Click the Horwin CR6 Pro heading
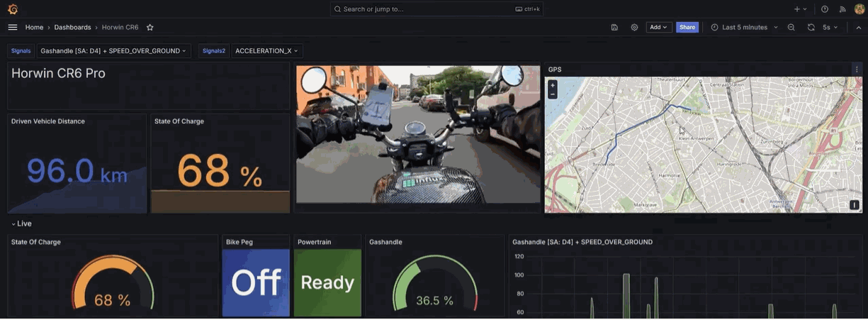 (x=58, y=73)
